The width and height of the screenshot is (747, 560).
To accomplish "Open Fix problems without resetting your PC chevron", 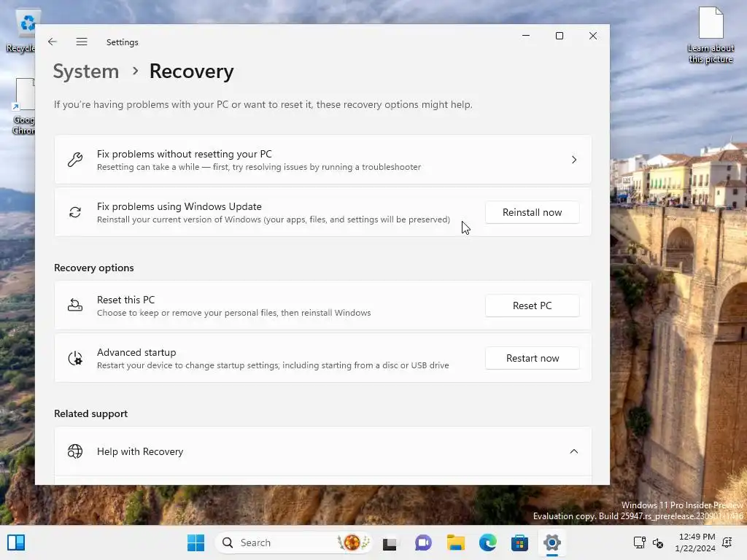I will pyautogui.click(x=574, y=160).
